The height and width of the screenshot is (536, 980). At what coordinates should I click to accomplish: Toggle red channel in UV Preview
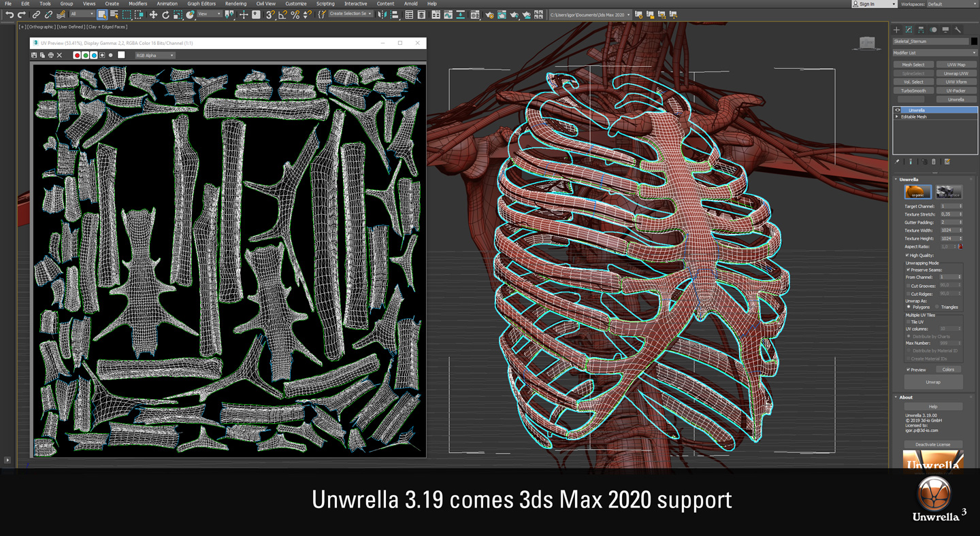pyautogui.click(x=77, y=55)
